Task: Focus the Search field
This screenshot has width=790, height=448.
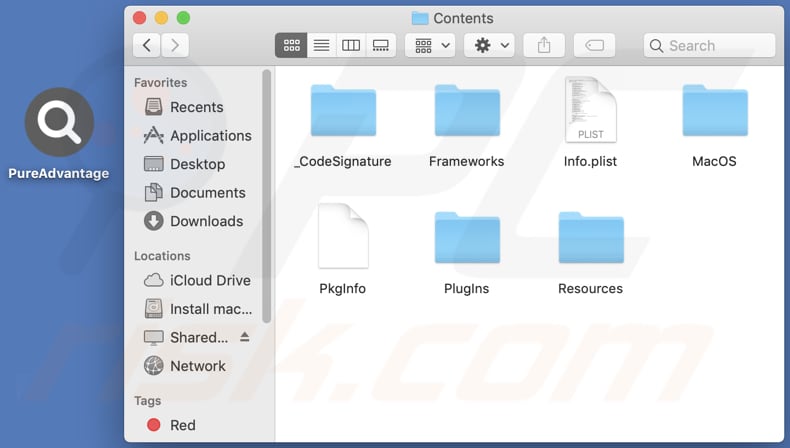Action: click(x=709, y=45)
